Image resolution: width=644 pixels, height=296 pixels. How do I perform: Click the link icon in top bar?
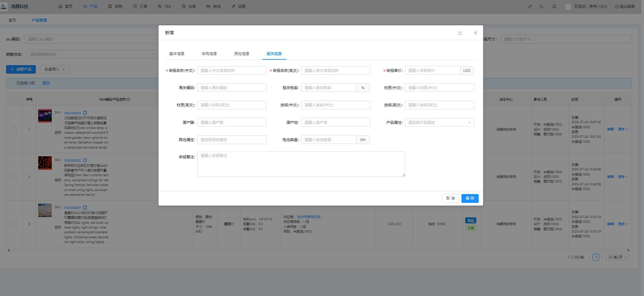530,6
